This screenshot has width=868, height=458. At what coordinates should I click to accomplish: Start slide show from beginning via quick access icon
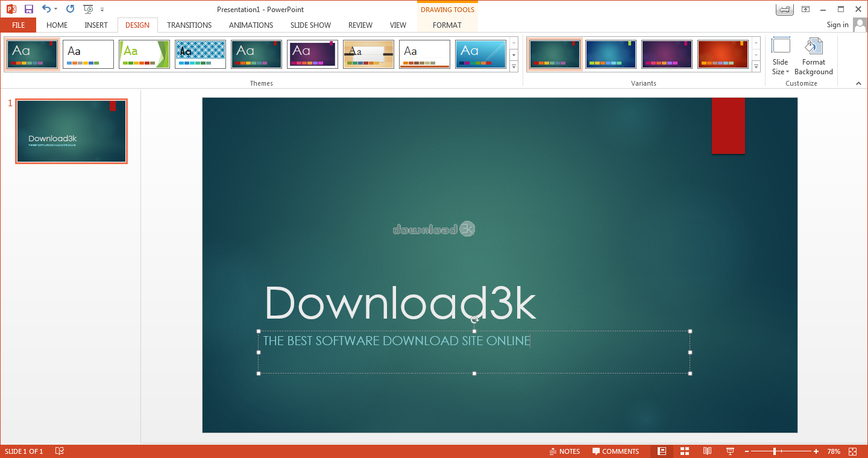pos(89,9)
